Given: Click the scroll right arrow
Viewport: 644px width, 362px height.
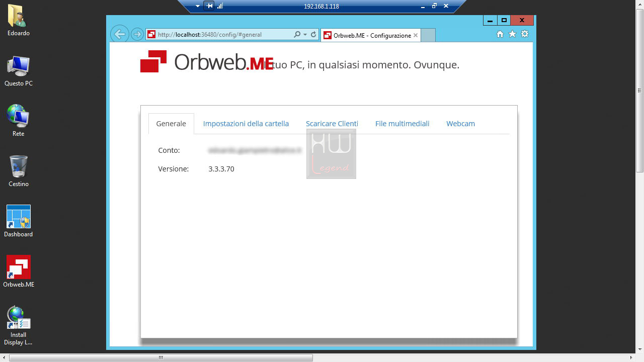Looking at the screenshot, I should pyautogui.click(x=631, y=358).
